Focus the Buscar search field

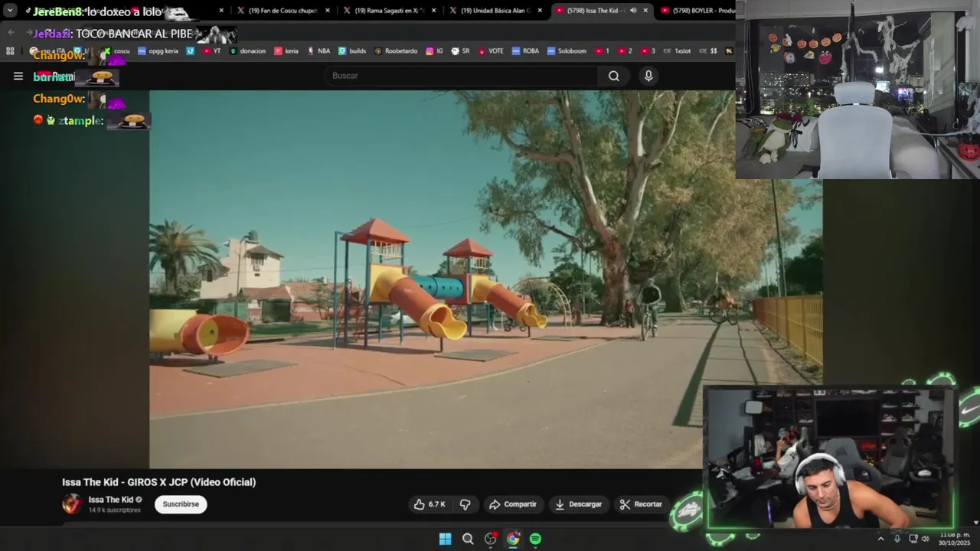tap(462, 76)
